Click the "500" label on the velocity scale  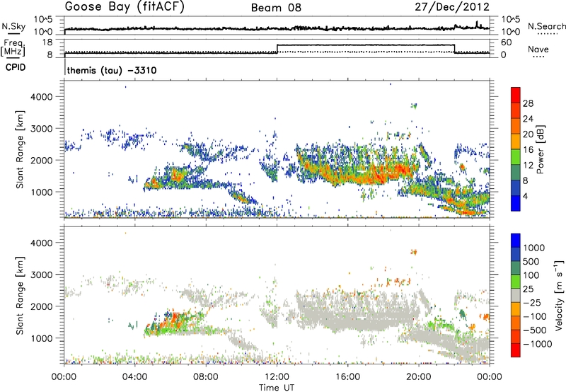[531, 262]
